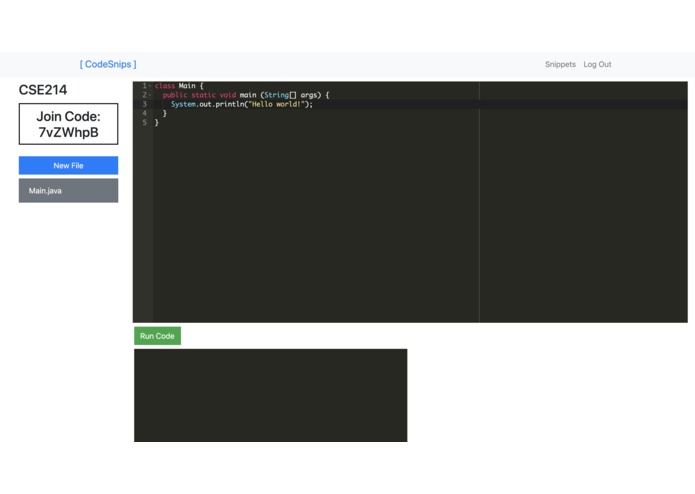Click line number 5 in gutter
This screenshot has height=494, width=695.
point(144,123)
